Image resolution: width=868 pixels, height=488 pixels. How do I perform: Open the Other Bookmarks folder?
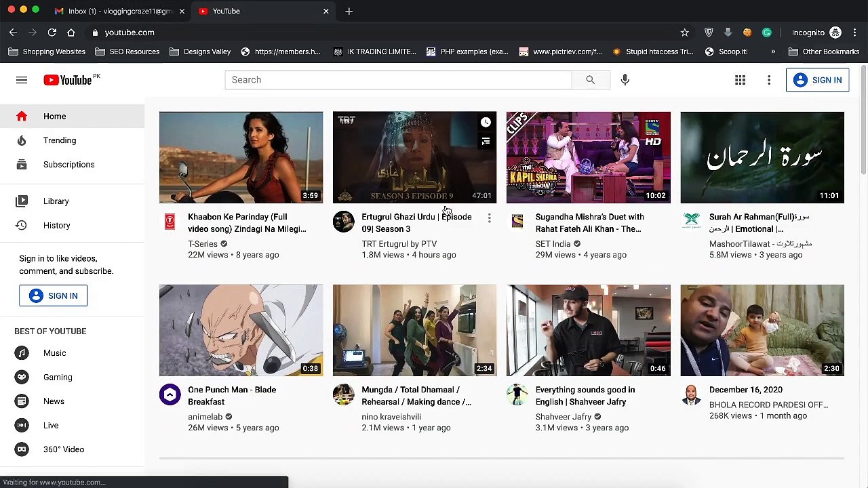coord(823,52)
